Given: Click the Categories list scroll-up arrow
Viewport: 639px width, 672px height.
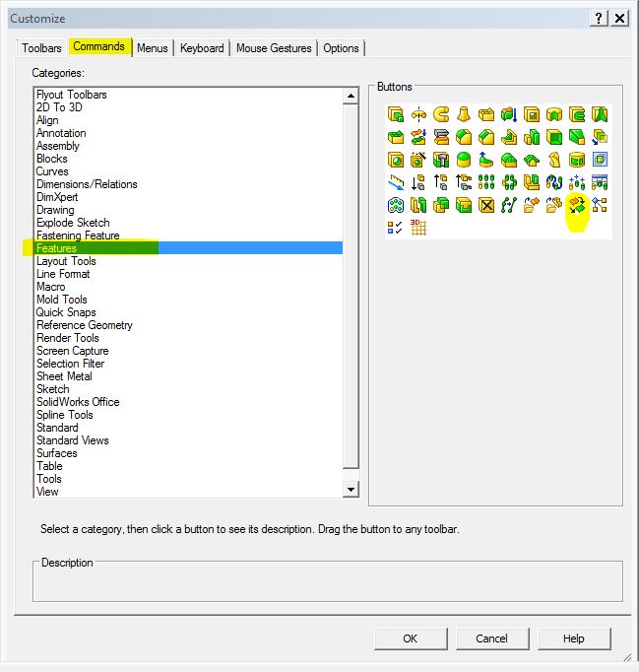Looking at the screenshot, I should [x=351, y=96].
